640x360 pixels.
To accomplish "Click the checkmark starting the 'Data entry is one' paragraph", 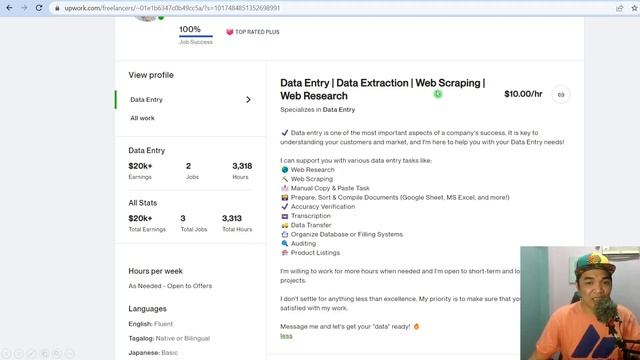I will 284,133.
